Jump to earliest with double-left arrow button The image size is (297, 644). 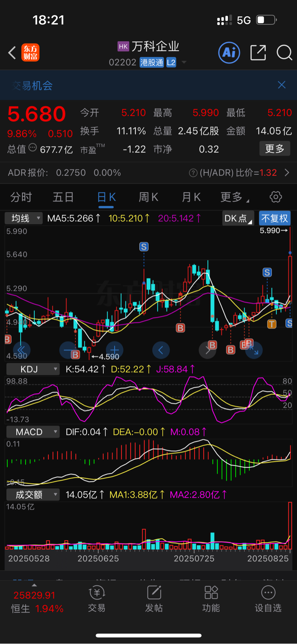pos(21,350)
